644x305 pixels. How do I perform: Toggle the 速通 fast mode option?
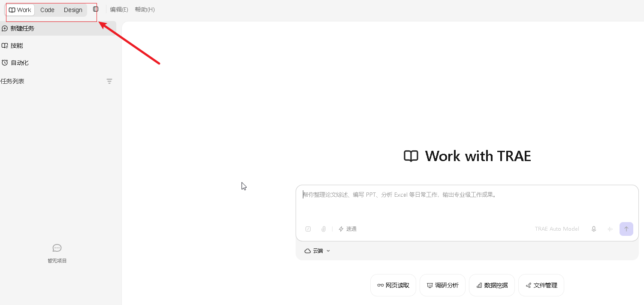[x=348, y=229]
